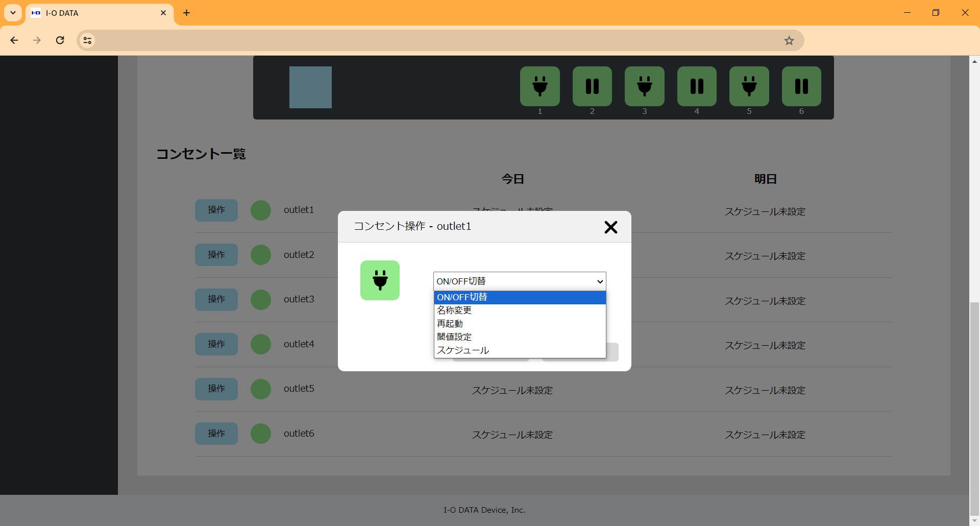This screenshot has width=980, height=526.
Task: Toggle the green status indicator for outlet6
Action: click(260, 434)
